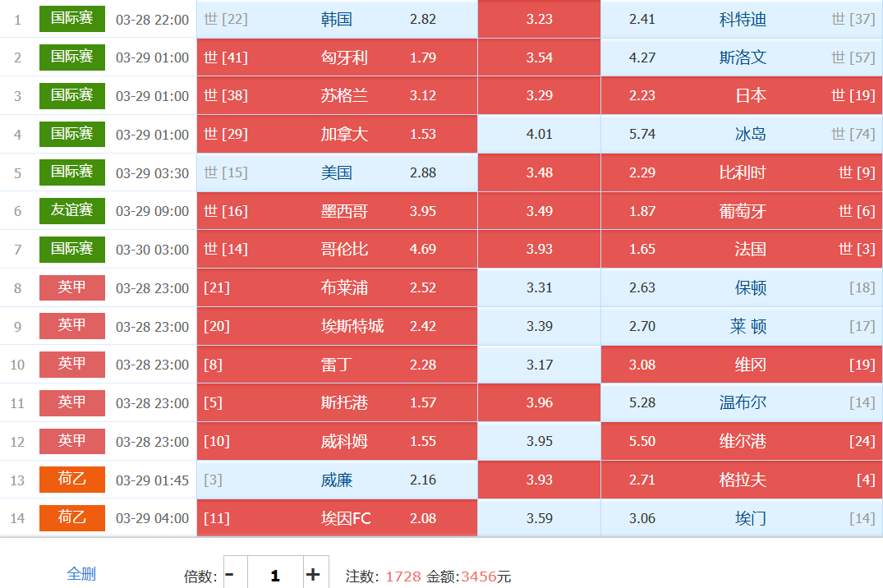Screen dimensions: 883x588
Task: Increase the multiplier with plus button
Action: click(312, 574)
